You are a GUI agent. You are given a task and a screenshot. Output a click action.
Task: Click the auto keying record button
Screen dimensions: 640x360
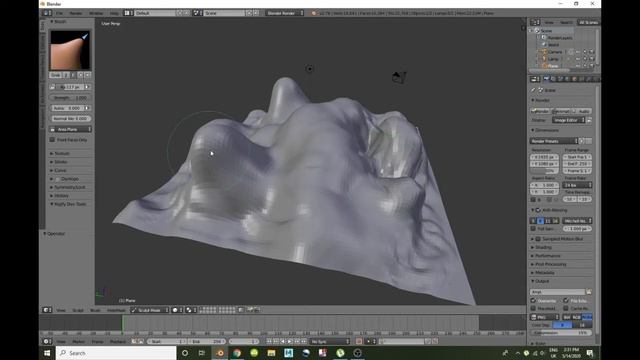[359, 341]
